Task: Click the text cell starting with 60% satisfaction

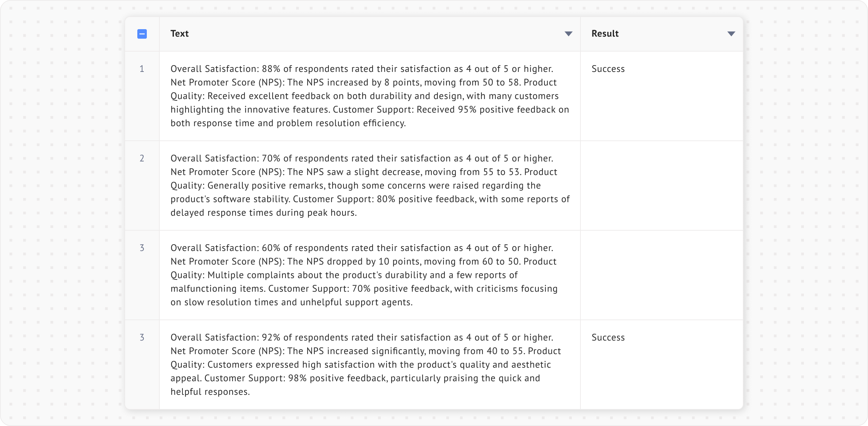Action: coord(370,275)
